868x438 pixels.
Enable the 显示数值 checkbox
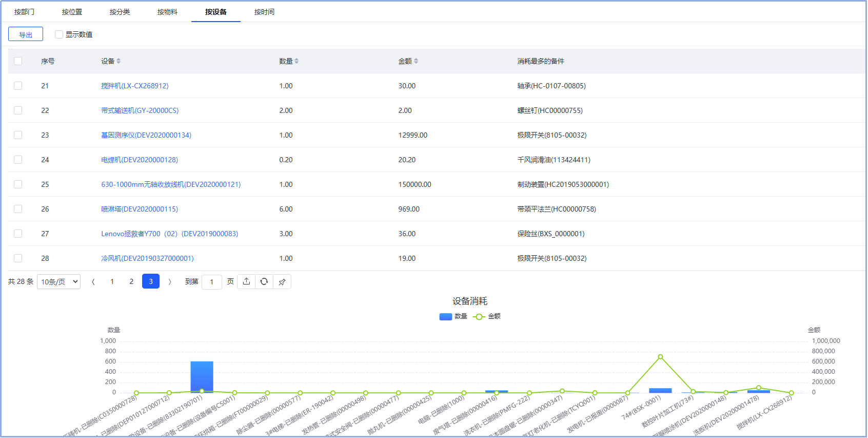pyautogui.click(x=59, y=34)
